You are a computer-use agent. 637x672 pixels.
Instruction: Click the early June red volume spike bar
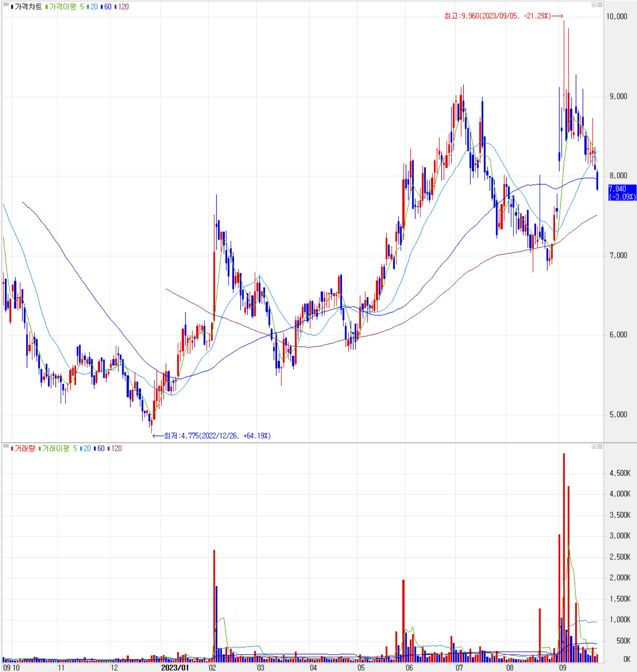(403, 621)
